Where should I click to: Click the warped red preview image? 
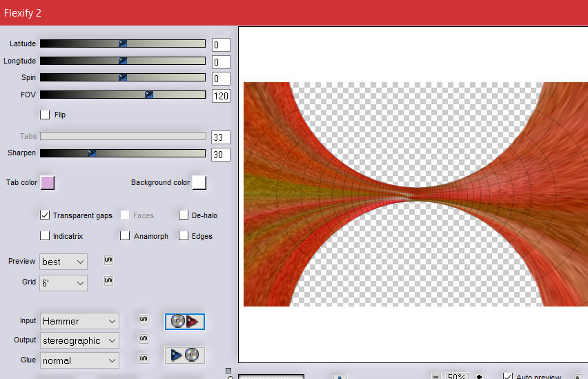tap(415, 194)
